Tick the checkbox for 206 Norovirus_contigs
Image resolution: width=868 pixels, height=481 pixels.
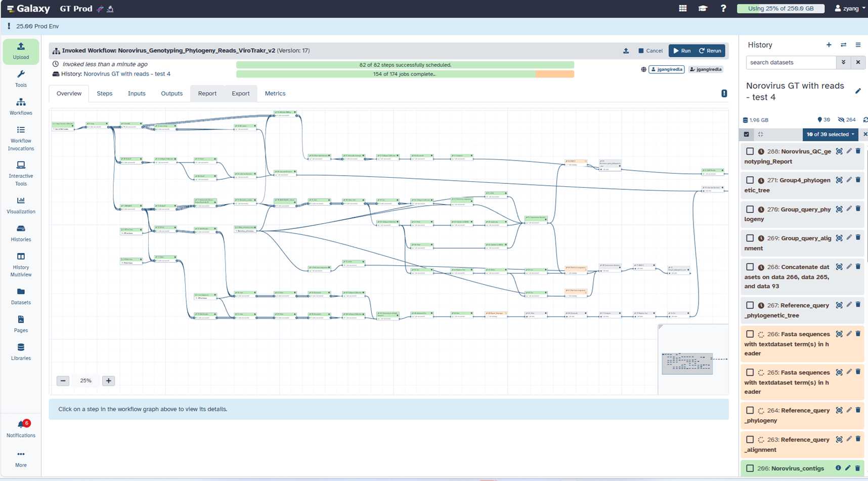pos(750,468)
